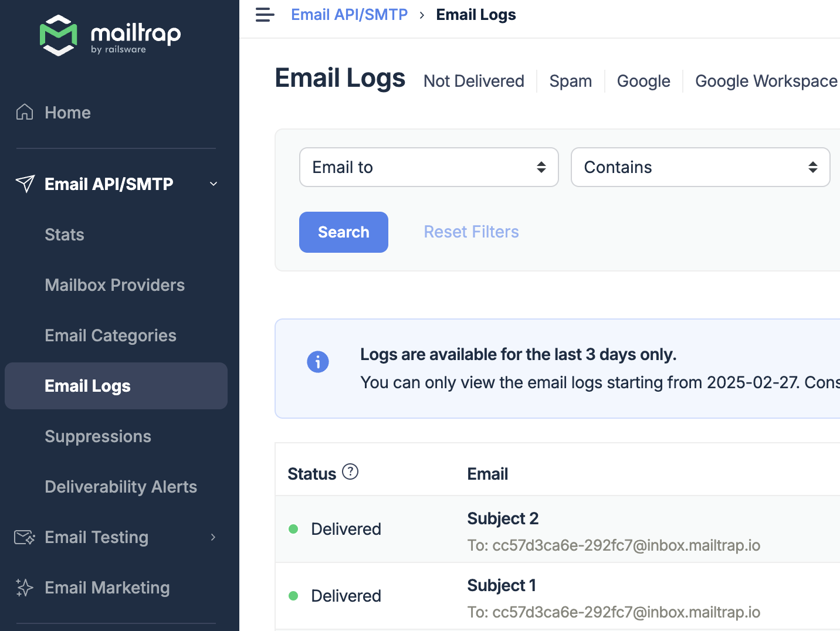
Task: Click the Mailtrap logo
Action: 110,35
